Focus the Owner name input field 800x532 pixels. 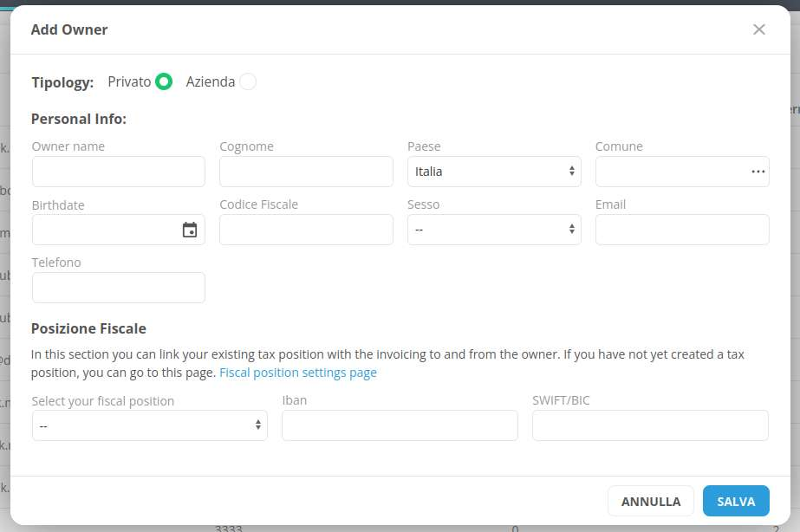pyautogui.click(x=119, y=172)
